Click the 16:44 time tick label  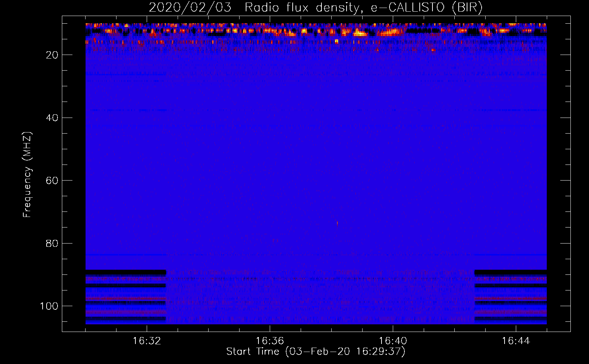tap(516, 341)
